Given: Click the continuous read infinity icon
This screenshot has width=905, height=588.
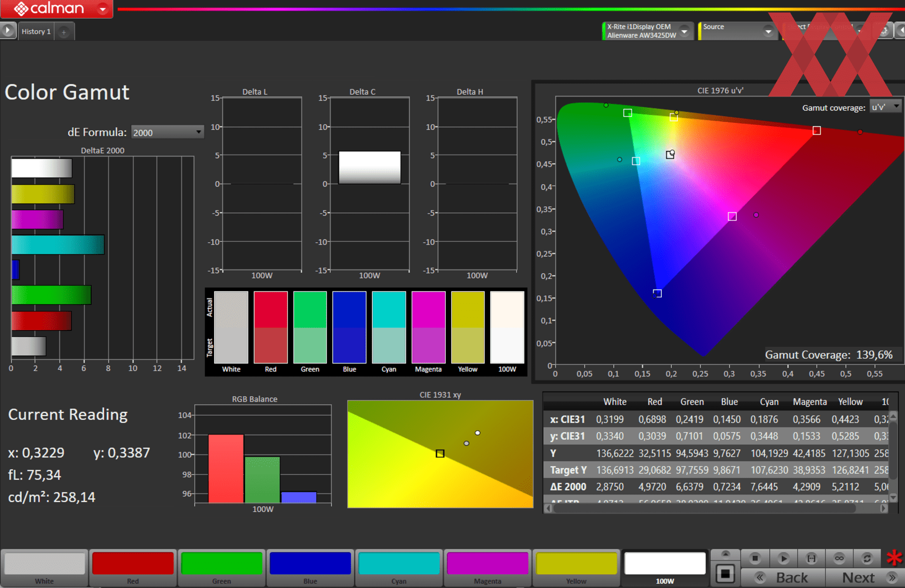Looking at the screenshot, I should pyautogui.click(x=839, y=558).
